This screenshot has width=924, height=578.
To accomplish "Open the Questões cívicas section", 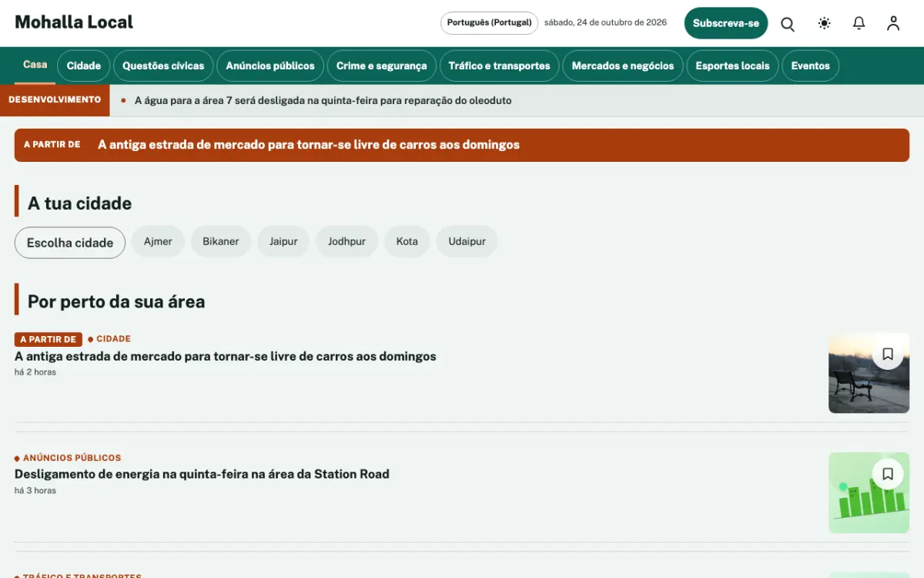I will point(163,66).
